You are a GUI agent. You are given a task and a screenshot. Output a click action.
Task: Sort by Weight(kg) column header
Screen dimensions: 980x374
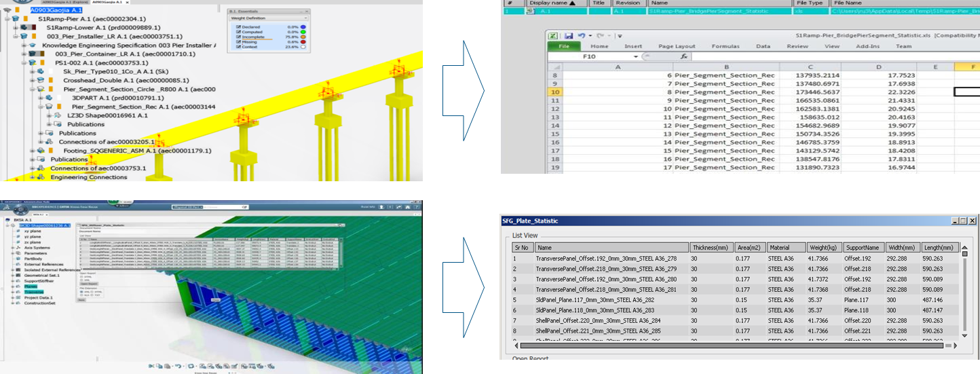pos(822,248)
